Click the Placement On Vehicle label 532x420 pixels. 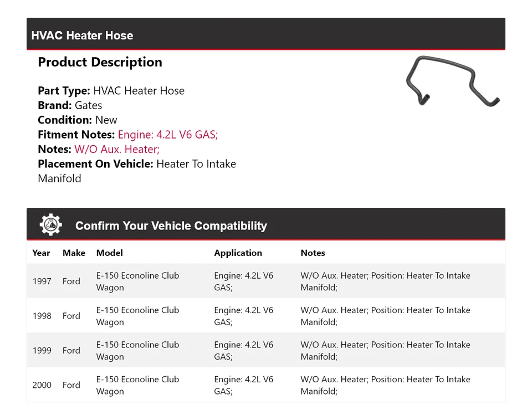click(96, 164)
